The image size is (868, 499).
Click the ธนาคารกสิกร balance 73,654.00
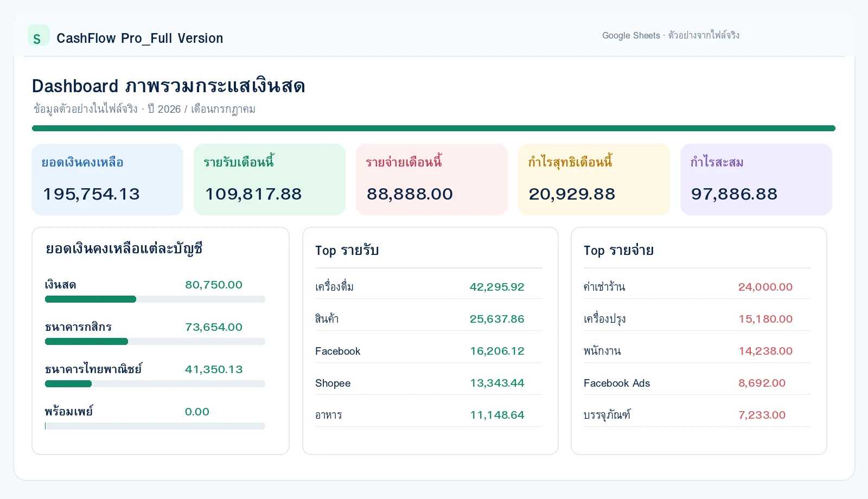tap(214, 327)
